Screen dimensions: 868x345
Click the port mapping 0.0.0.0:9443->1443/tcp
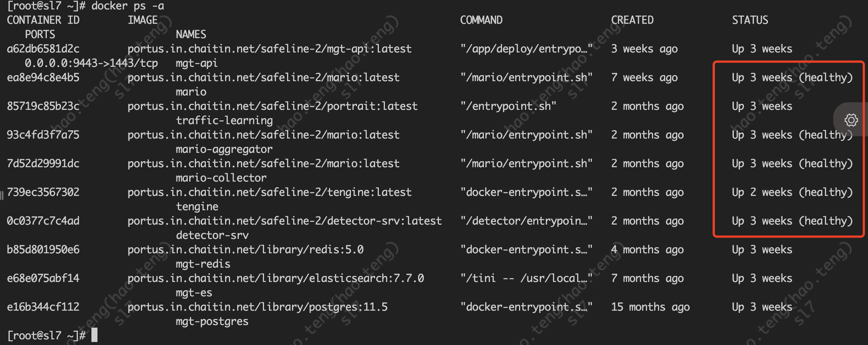click(91, 63)
